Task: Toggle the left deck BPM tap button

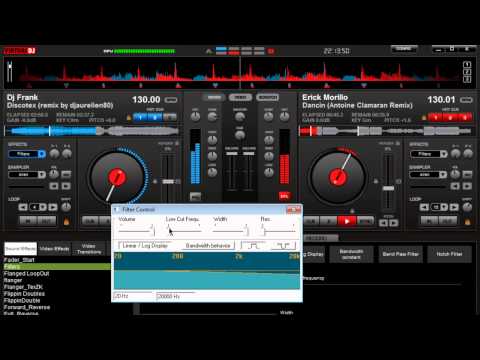Action: point(171,100)
